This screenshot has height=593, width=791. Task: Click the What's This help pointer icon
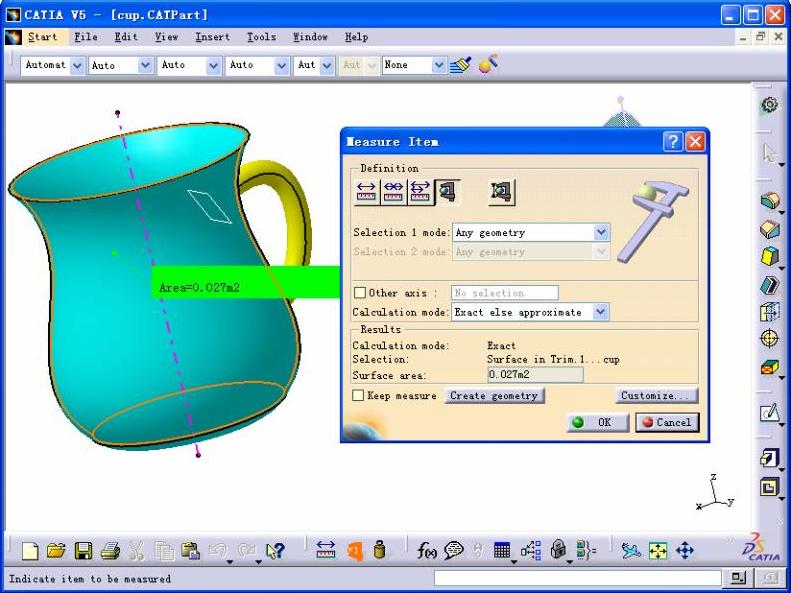click(275, 551)
